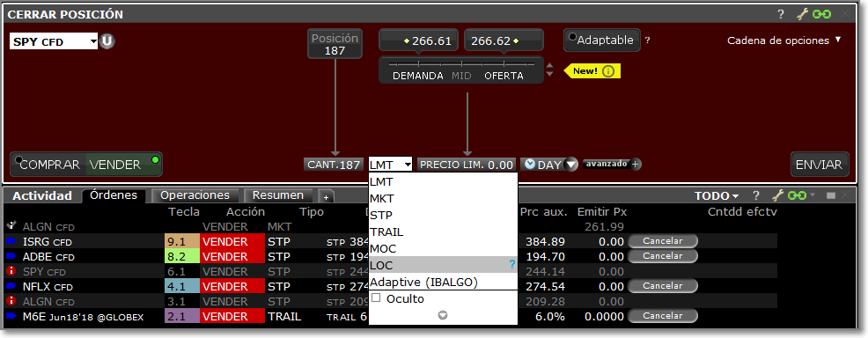This screenshot has width=868, height=338.
Task: Cancel the NFLX CFD order
Action: pyautogui.click(x=663, y=286)
